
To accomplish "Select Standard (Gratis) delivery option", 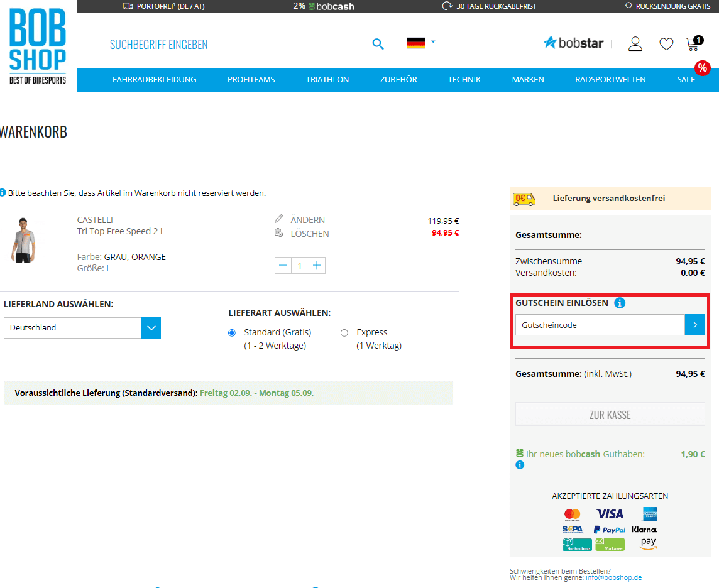I will click(232, 333).
